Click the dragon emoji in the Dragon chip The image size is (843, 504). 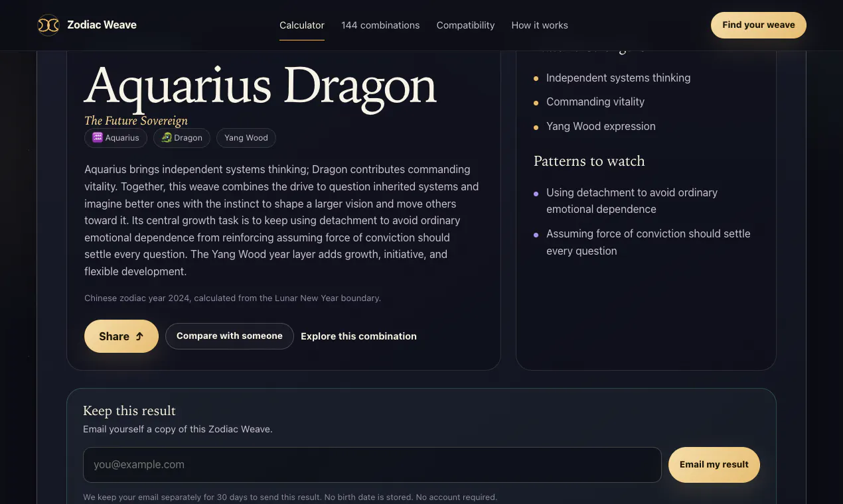point(167,138)
